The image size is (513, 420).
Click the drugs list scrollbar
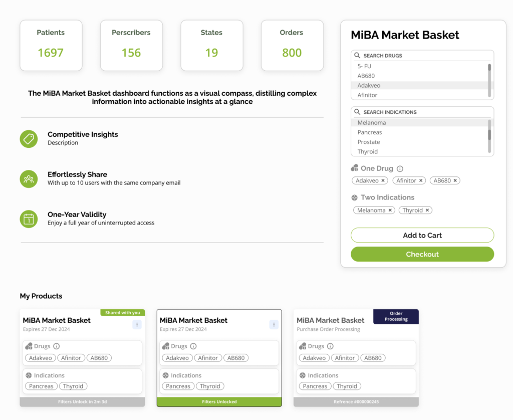click(x=489, y=81)
